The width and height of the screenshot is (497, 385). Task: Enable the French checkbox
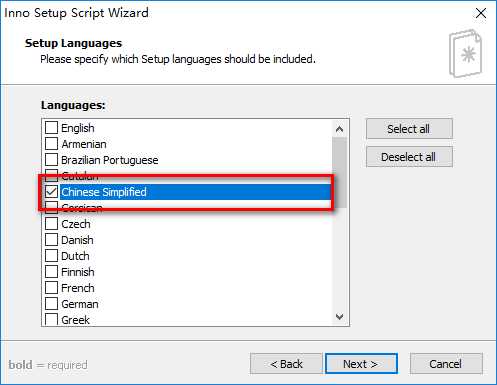[x=51, y=287]
